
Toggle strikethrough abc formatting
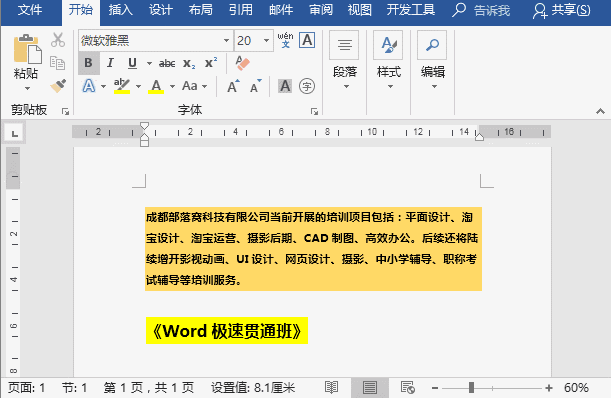pyautogui.click(x=167, y=63)
